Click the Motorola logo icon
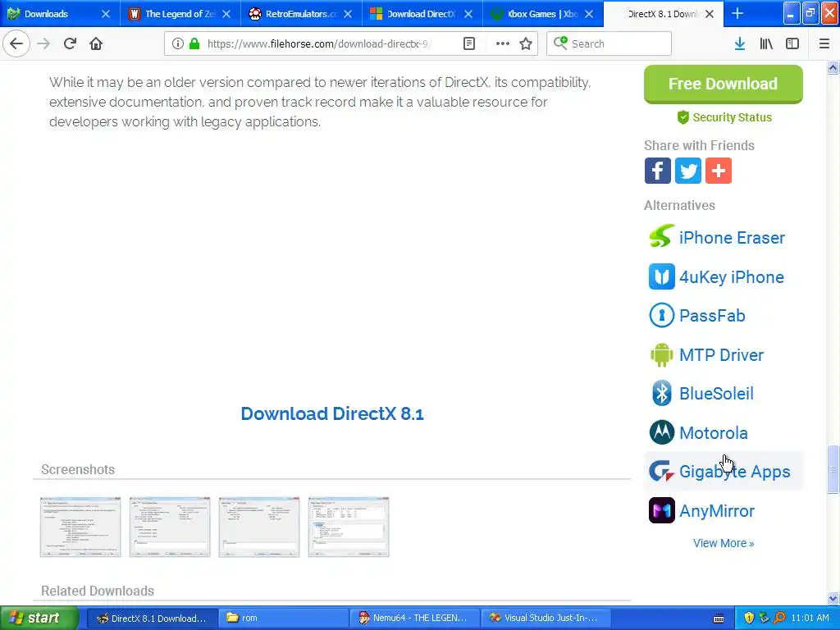The image size is (840, 630). 662,432
